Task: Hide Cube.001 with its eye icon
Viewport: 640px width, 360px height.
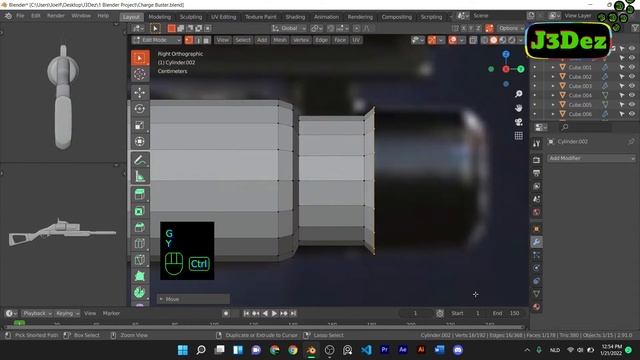Action: click(x=632, y=67)
